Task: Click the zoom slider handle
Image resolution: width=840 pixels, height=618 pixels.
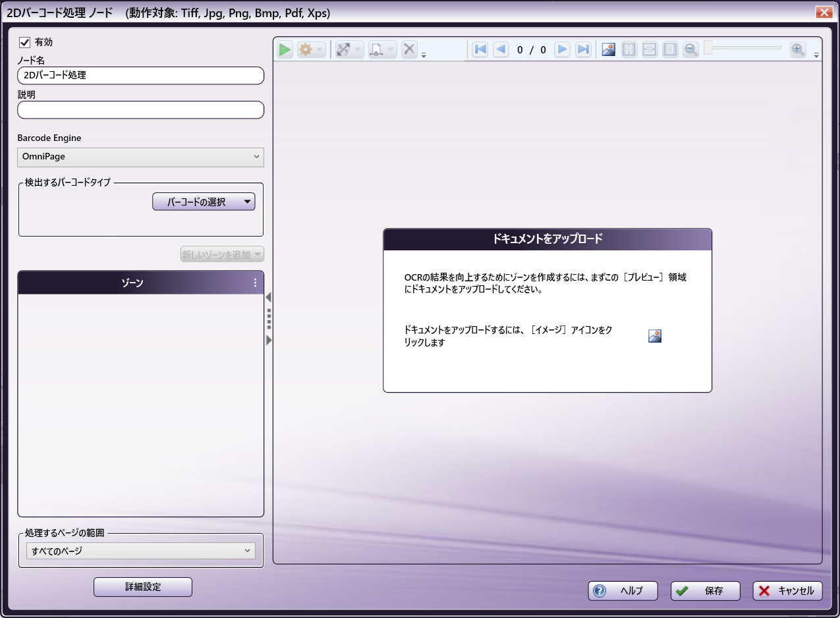Action: click(708, 47)
